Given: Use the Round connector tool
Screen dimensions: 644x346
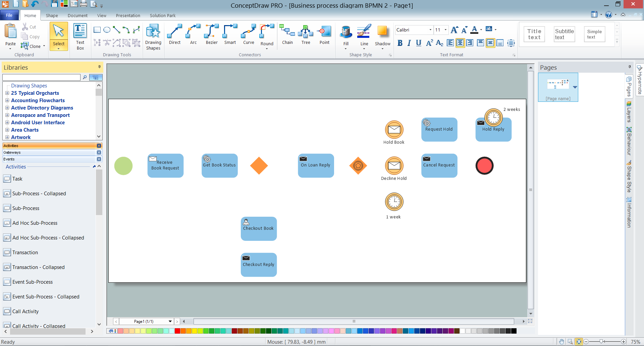Looking at the screenshot, I should 267,36.
